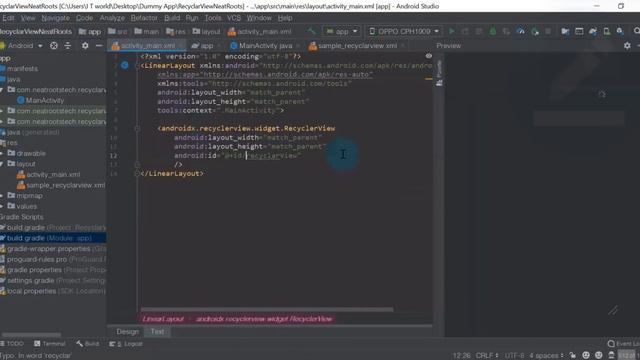640x360 pixels.
Task: Click Collapse All icon in project panel
Action: tap(68, 46)
